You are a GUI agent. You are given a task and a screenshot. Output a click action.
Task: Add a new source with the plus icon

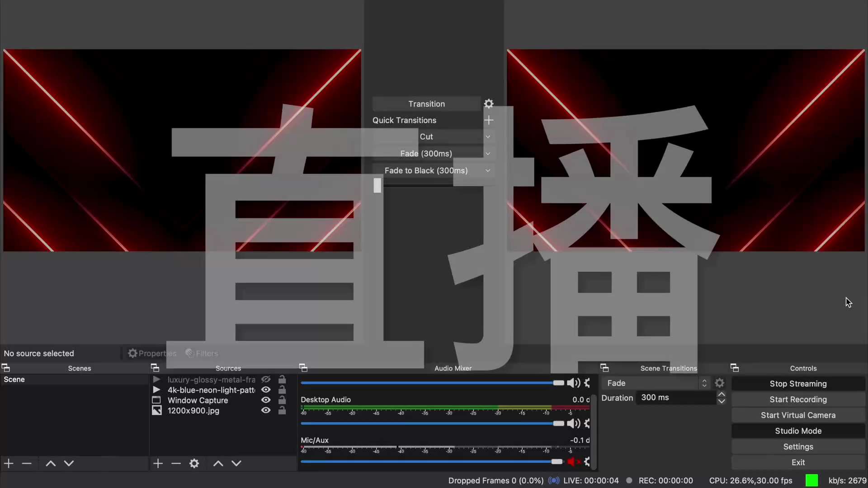click(x=157, y=463)
